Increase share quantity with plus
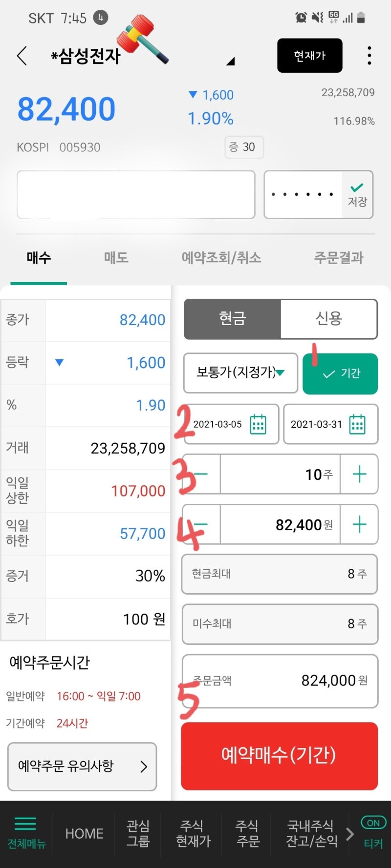The height and width of the screenshot is (868, 391). [359, 474]
